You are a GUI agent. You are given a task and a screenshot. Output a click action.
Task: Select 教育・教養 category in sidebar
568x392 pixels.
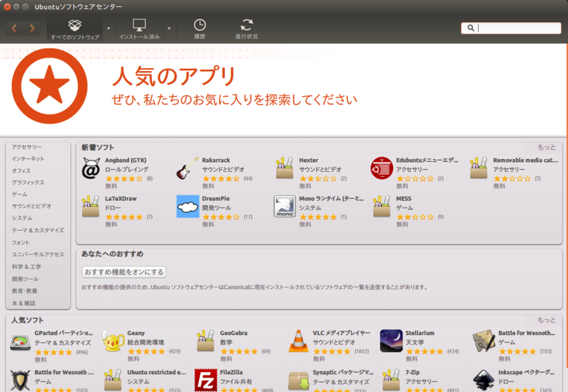tap(25, 291)
